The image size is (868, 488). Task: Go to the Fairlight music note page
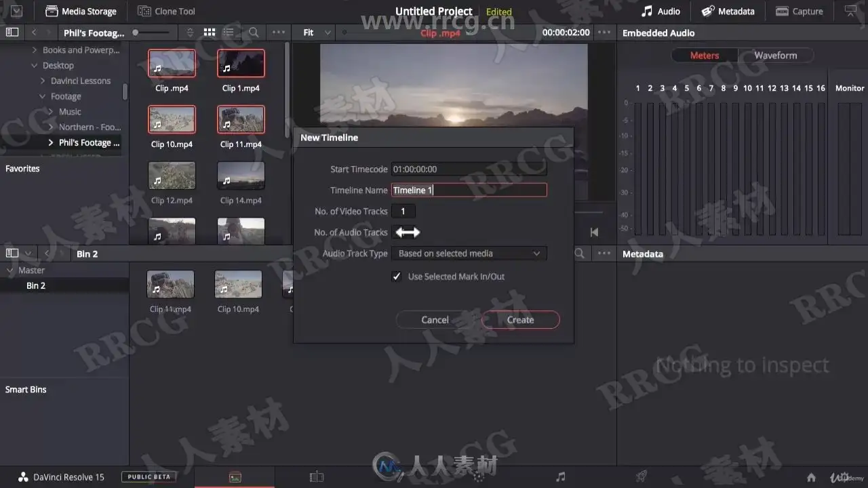click(560, 477)
